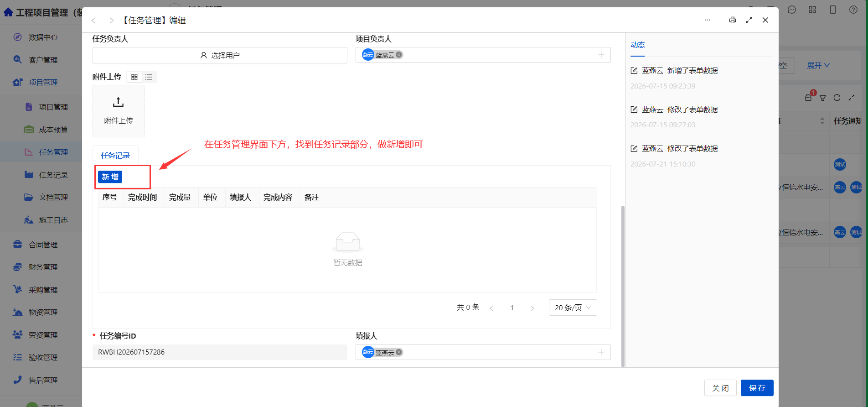Open the help question mark icon

coord(853,10)
